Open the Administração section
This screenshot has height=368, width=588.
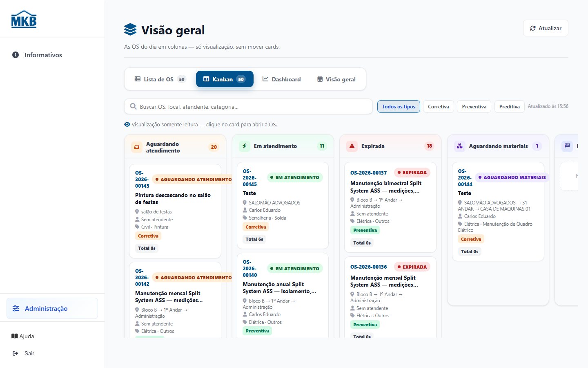pos(52,308)
